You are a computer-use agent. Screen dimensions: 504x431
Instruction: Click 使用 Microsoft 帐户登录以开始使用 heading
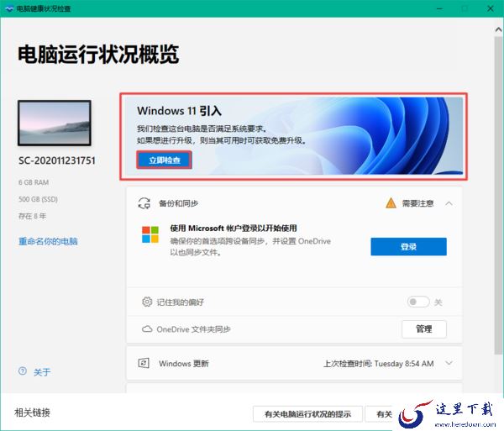coord(234,229)
